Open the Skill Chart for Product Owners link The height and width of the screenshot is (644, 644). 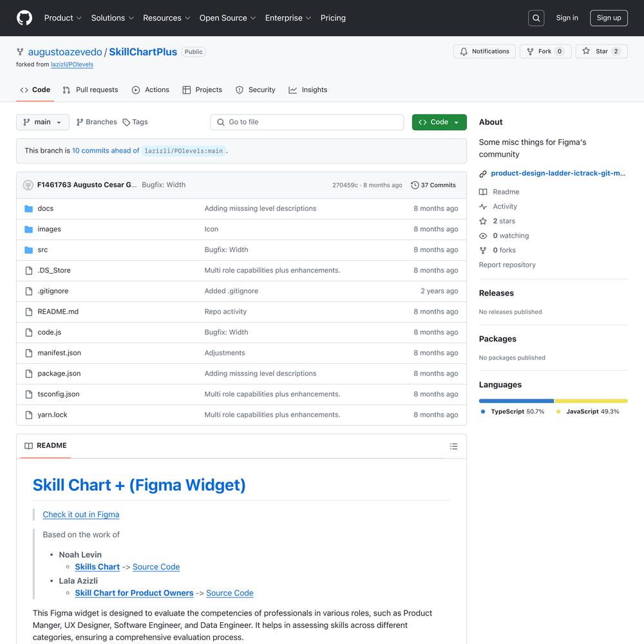tap(134, 593)
